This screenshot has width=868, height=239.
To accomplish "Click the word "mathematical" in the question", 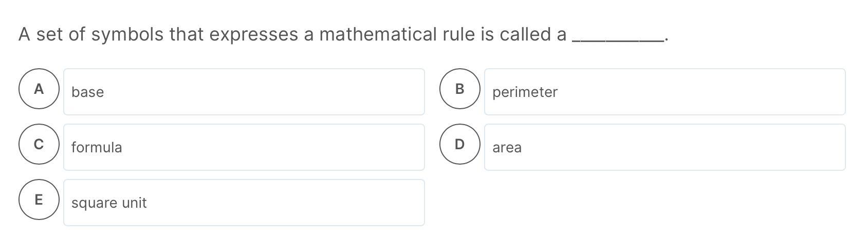I will [378, 34].
